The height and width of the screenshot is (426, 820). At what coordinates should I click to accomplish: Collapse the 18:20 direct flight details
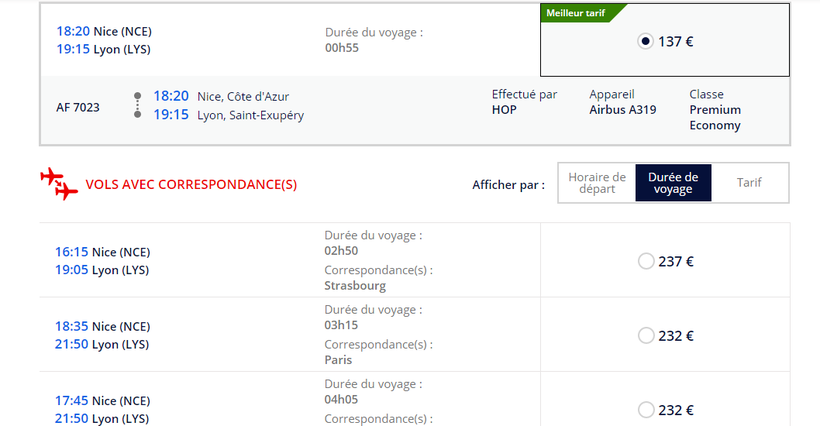103,40
